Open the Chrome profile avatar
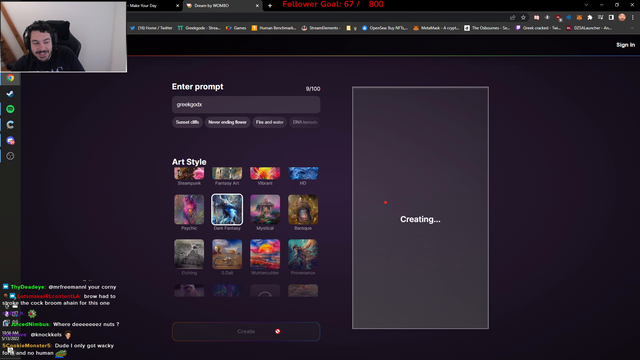The image size is (640, 360). click(622, 17)
